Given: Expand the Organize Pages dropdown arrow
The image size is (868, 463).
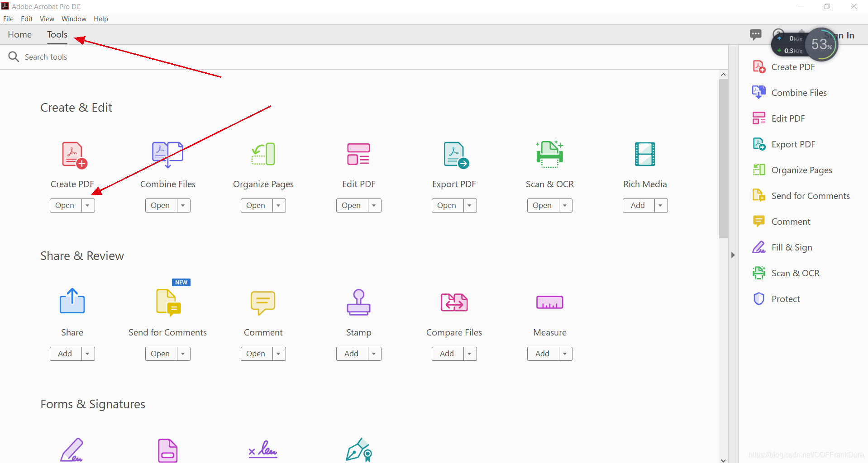Looking at the screenshot, I should click(x=279, y=205).
